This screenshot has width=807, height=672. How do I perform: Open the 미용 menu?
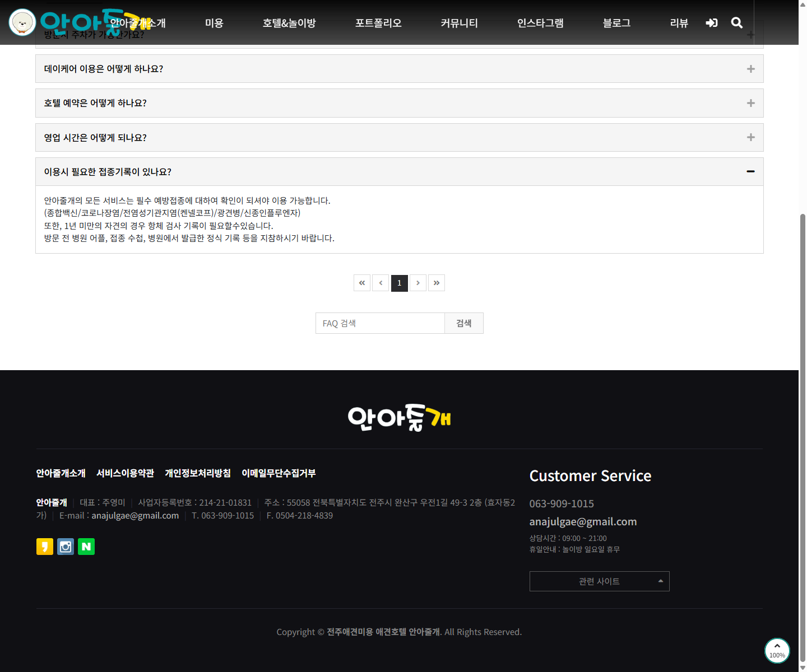pos(214,23)
